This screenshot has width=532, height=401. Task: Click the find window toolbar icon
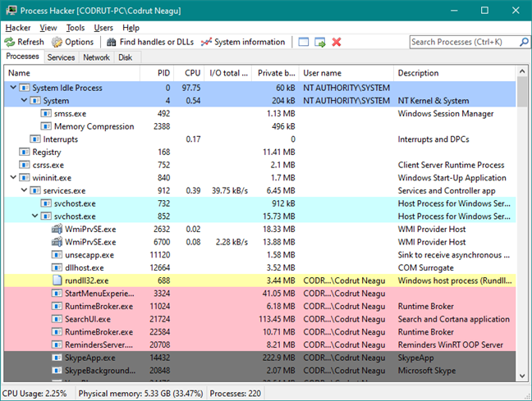click(303, 42)
